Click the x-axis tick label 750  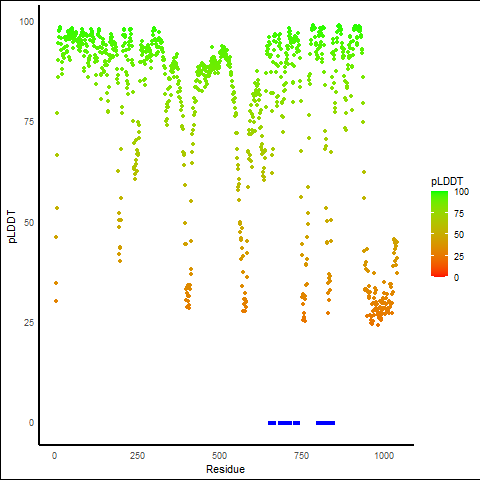[x=301, y=455]
